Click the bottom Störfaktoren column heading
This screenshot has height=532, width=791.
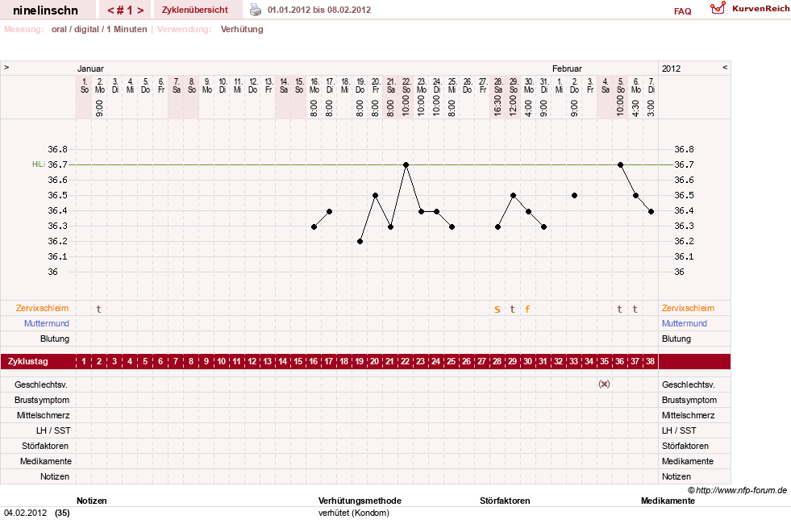[x=505, y=501]
